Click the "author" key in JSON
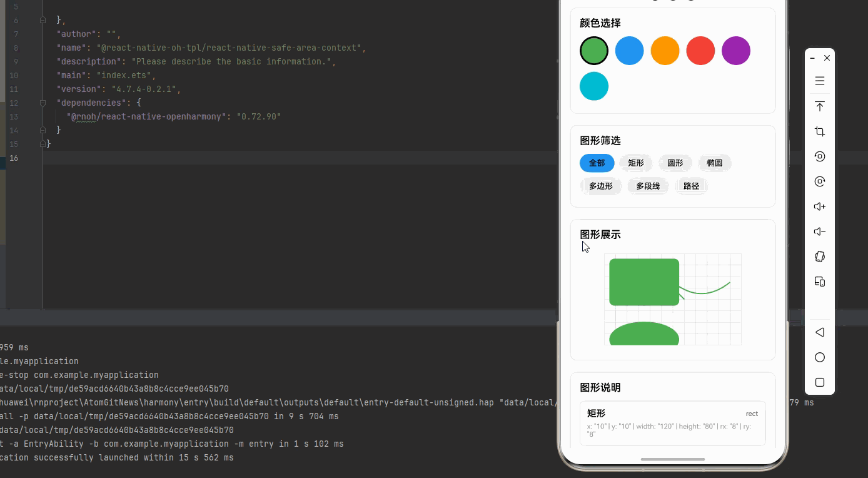Image resolution: width=868 pixels, height=478 pixels. tap(76, 34)
